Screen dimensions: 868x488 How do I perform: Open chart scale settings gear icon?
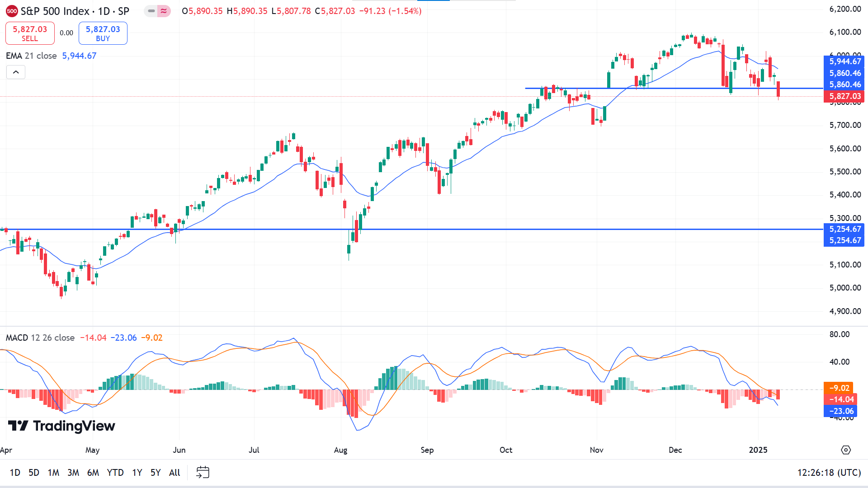pos(846,450)
